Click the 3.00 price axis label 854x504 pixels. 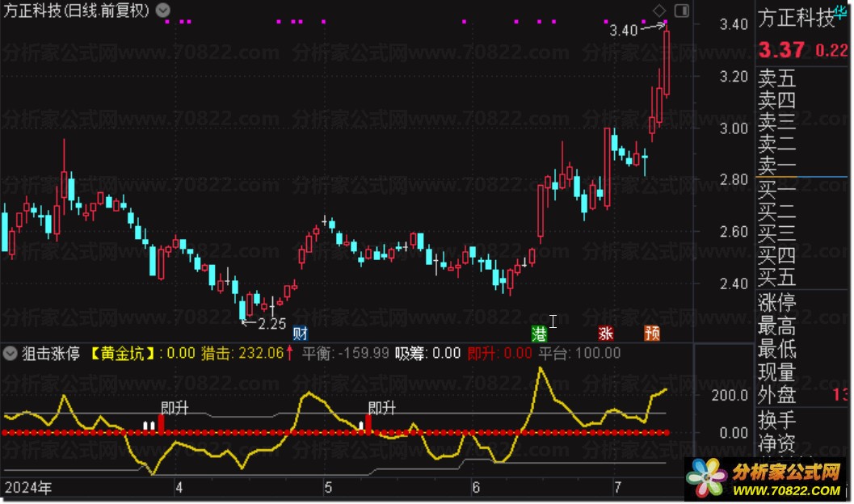(x=733, y=128)
